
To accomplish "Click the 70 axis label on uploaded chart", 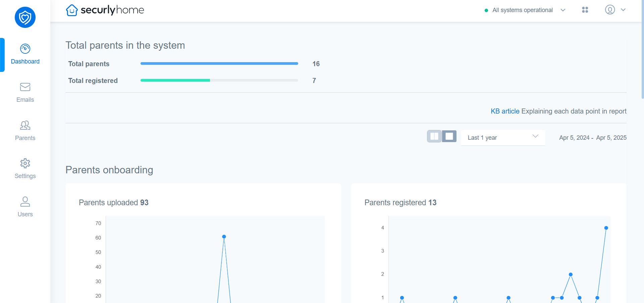I will (x=98, y=223).
